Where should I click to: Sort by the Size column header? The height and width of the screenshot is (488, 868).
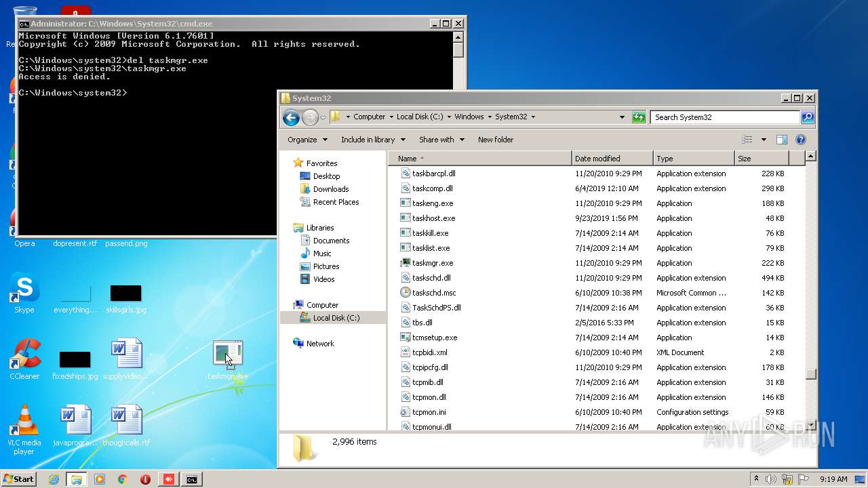(762, 159)
